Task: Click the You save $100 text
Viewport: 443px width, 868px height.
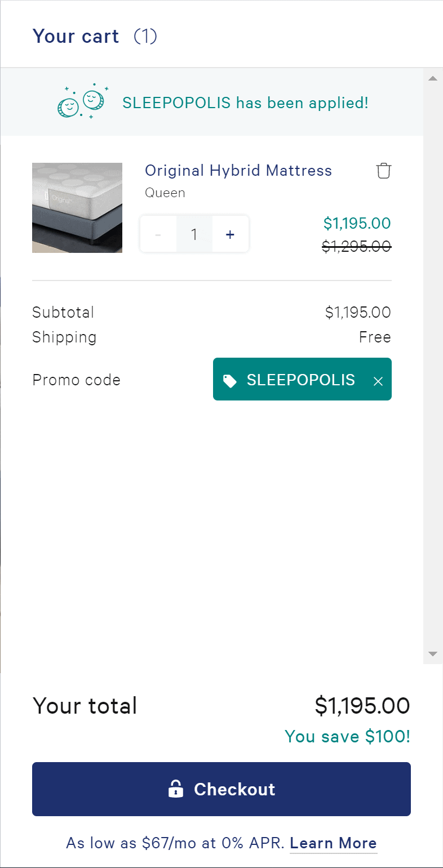Action: (x=347, y=736)
